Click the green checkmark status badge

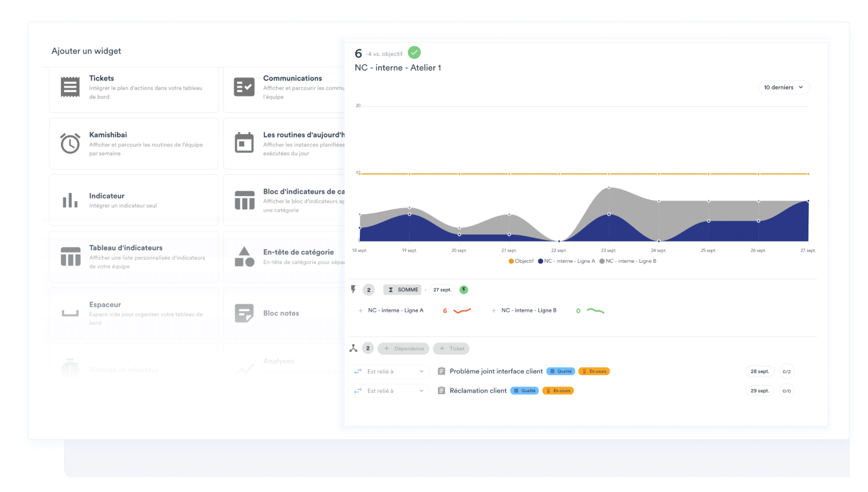414,53
